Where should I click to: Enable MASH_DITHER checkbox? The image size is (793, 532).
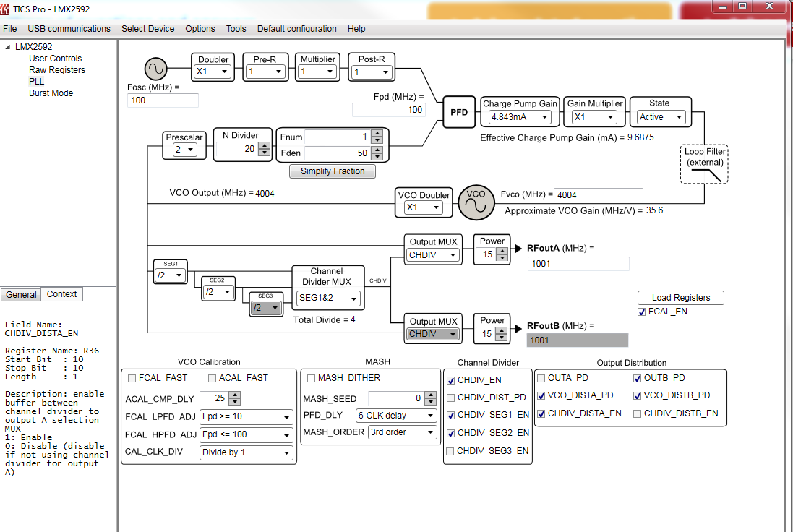pos(312,378)
